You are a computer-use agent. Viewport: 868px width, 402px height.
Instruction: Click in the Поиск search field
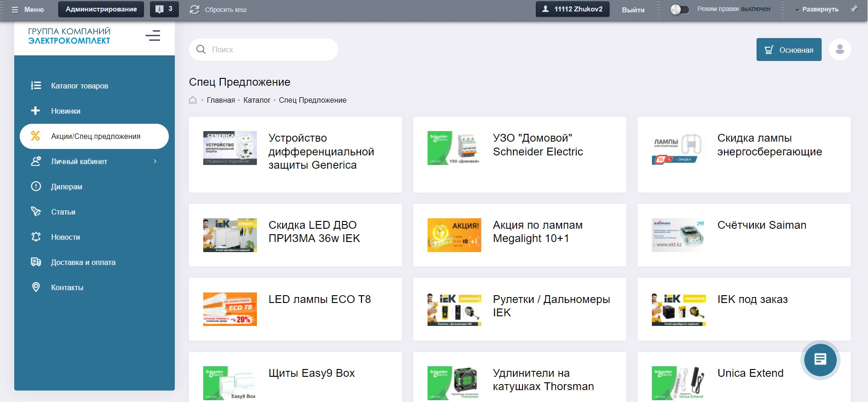pyautogui.click(x=263, y=50)
